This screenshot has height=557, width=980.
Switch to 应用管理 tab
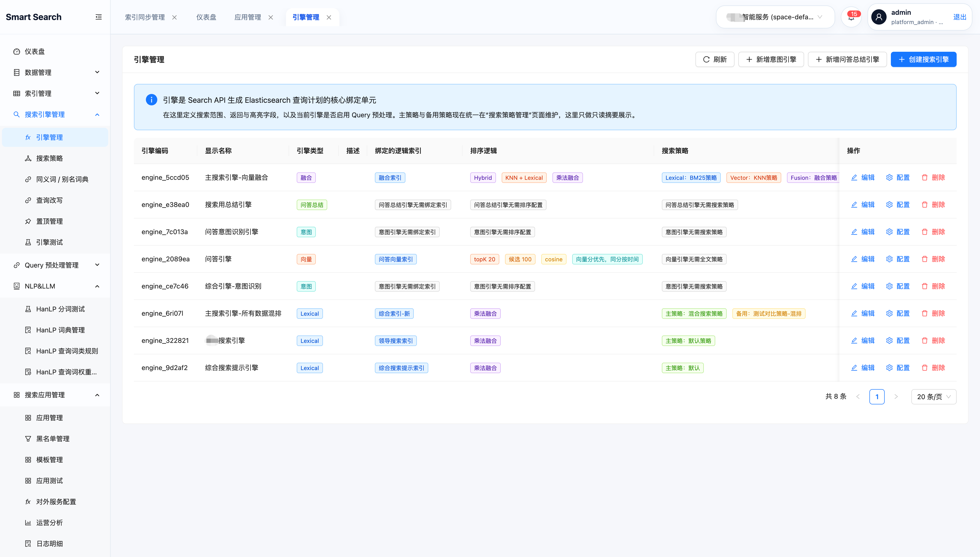pos(247,17)
